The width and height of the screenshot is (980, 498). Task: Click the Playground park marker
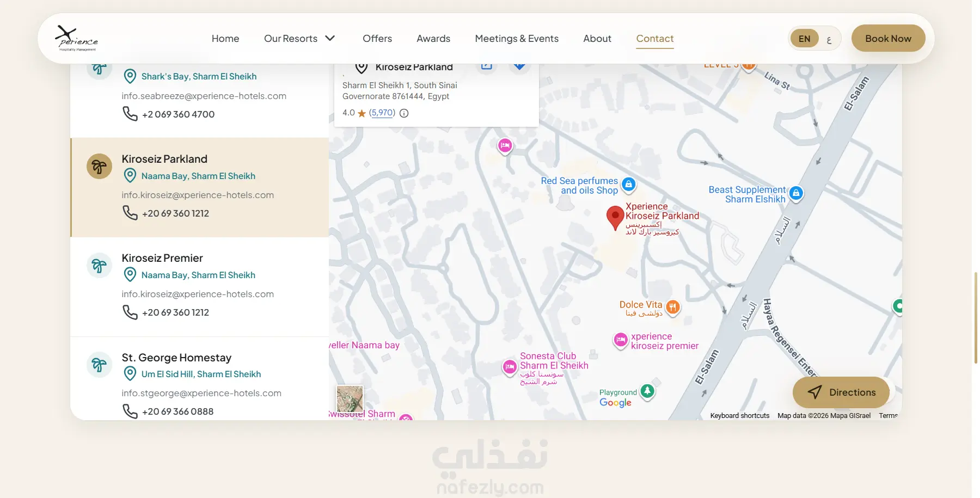click(647, 391)
